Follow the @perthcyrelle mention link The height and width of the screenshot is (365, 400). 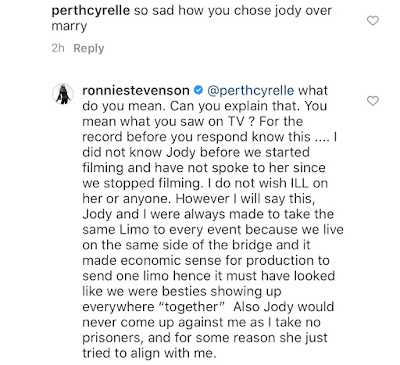click(251, 91)
